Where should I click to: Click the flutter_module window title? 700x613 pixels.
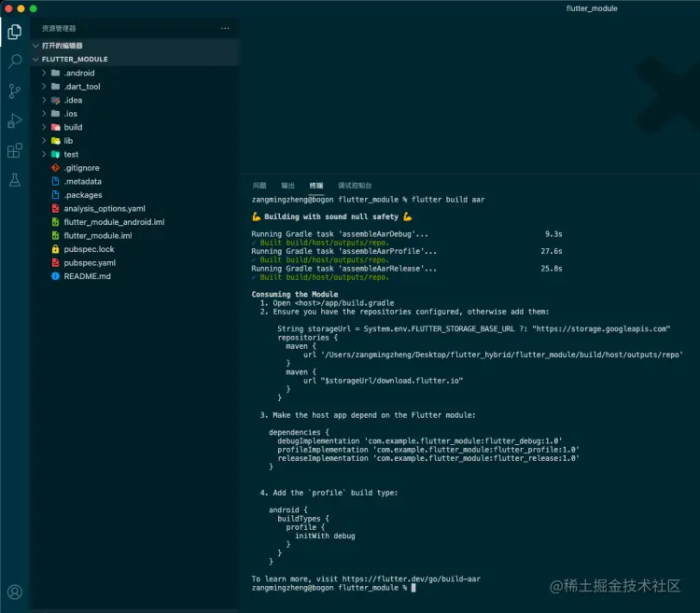(x=592, y=8)
